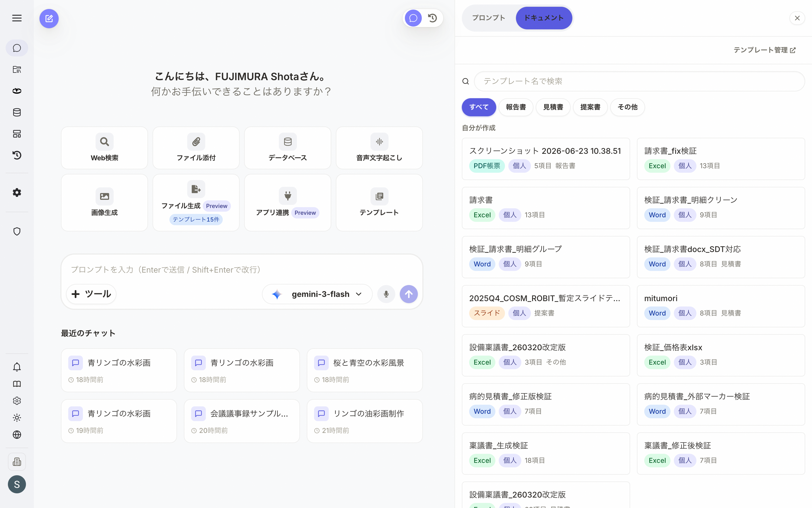The image size is (812, 508).
Task: Open the solid gear settings icon in the sidebar
Action: coord(17,192)
